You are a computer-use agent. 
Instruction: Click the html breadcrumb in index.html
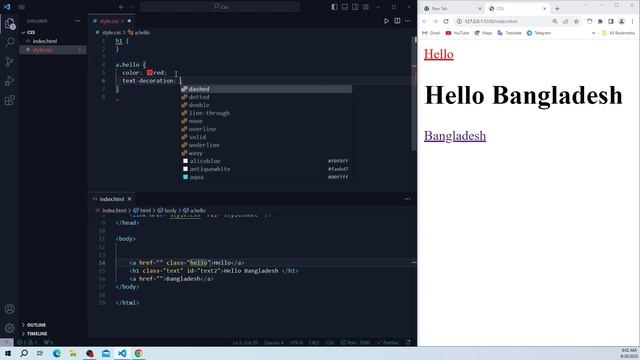(x=142, y=210)
